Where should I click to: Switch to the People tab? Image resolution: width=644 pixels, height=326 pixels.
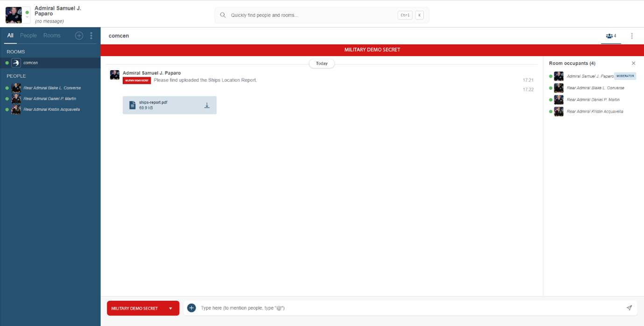pos(28,36)
